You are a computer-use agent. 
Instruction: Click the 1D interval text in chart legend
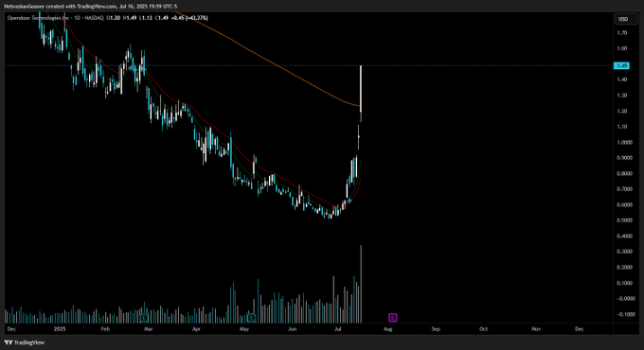77,18
